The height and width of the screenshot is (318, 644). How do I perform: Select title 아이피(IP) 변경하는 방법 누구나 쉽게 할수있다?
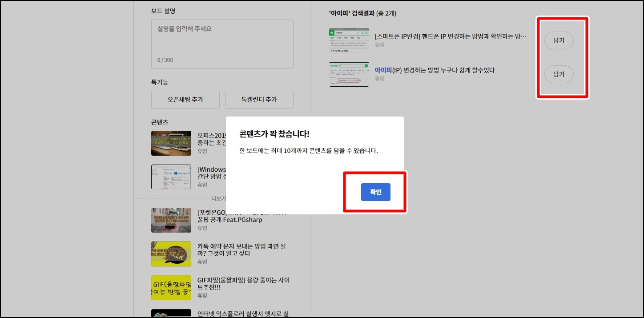435,70
